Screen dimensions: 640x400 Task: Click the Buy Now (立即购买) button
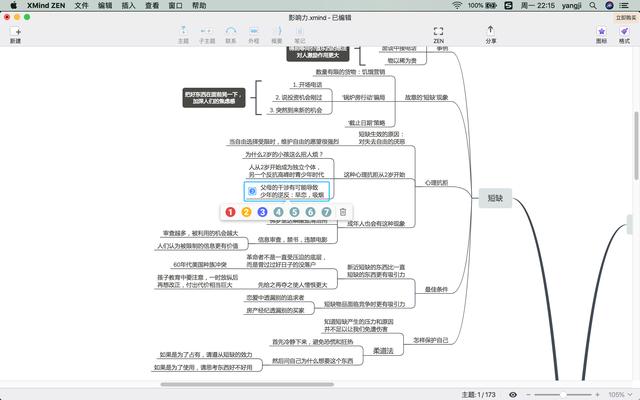pyautogui.click(x=626, y=18)
